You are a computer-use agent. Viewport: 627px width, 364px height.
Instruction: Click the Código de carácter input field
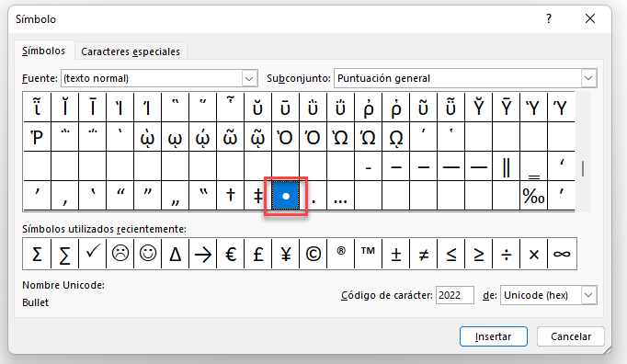(455, 295)
